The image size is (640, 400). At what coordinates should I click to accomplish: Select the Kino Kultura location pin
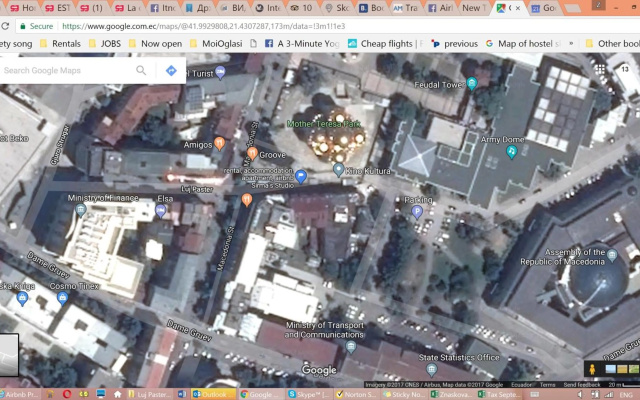[x=338, y=169]
